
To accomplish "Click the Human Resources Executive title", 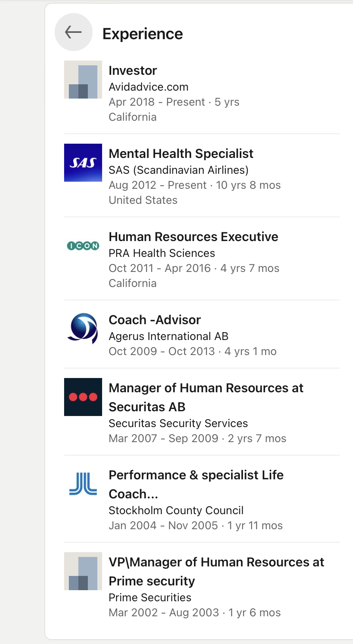I will tap(193, 237).
